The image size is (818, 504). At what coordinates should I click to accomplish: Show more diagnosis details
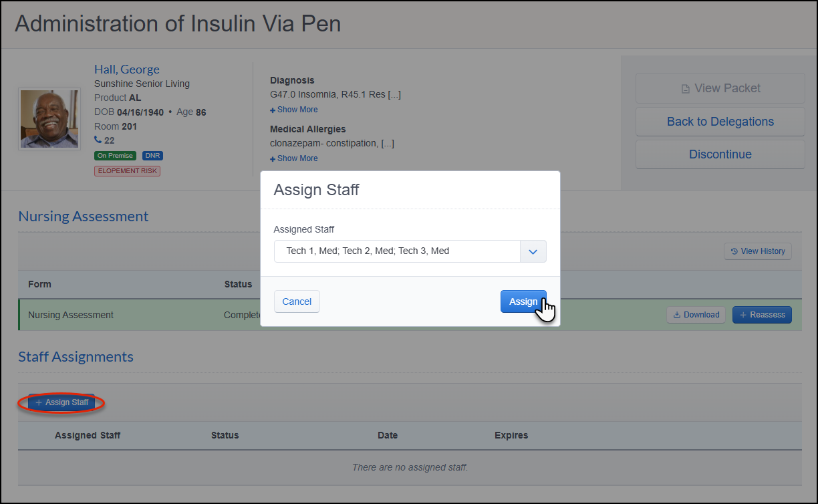click(294, 110)
